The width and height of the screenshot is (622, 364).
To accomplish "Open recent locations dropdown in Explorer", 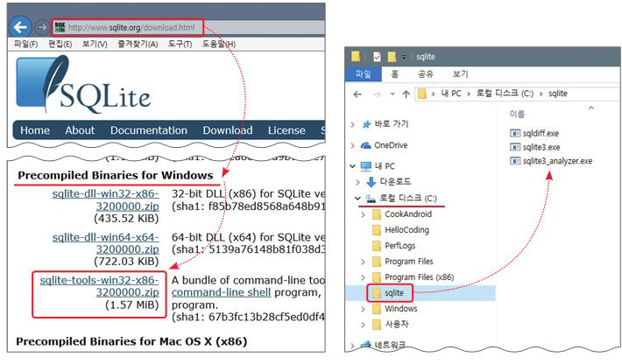I will (392, 94).
